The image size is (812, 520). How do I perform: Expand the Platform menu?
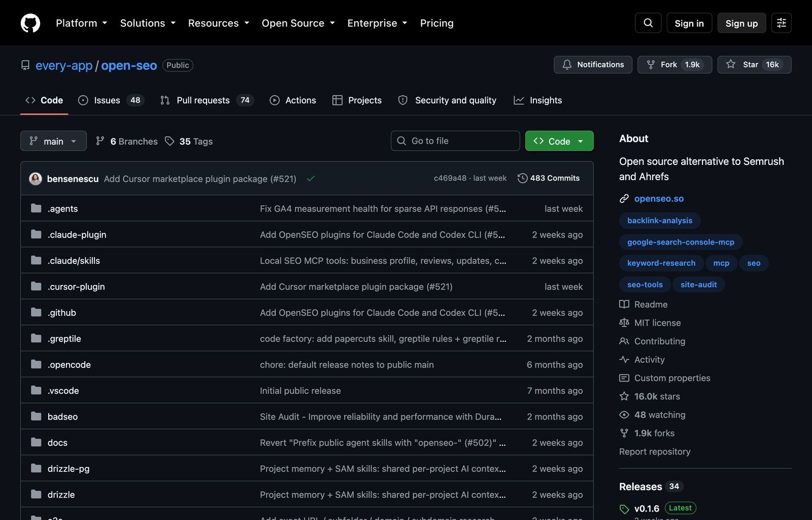[x=82, y=23]
